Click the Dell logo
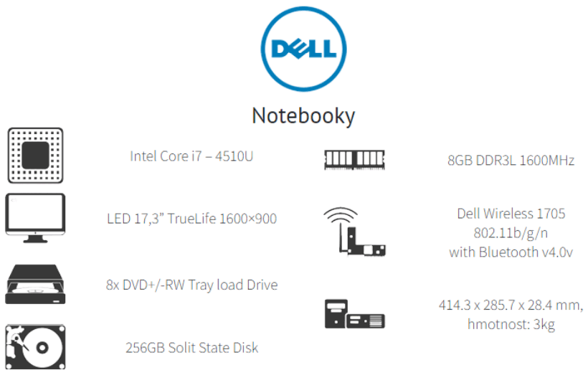 coord(303,49)
